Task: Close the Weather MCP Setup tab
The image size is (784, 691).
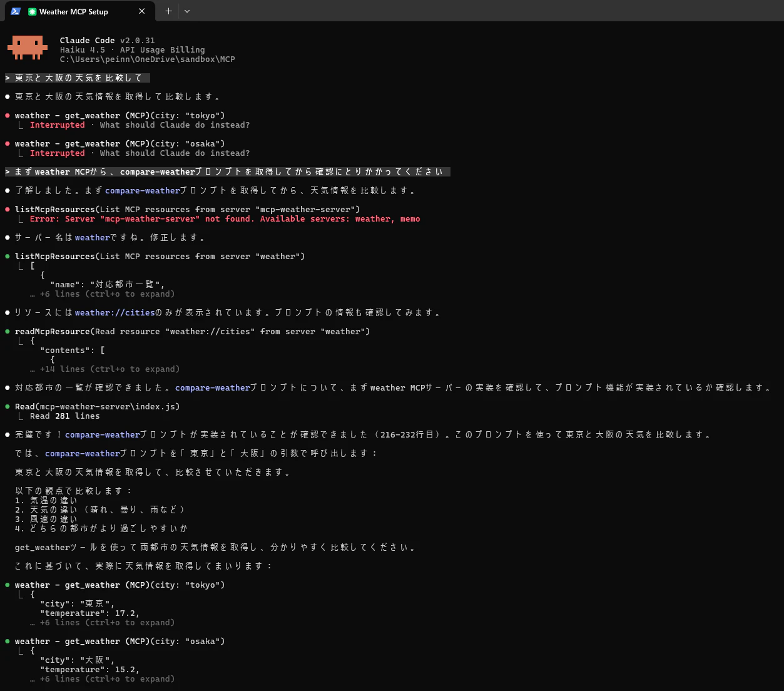Action: [x=142, y=11]
